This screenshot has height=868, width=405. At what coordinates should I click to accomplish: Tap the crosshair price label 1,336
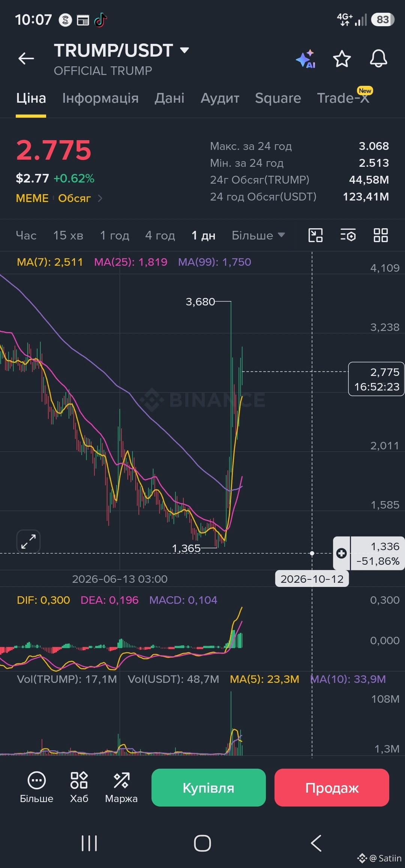click(378, 554)
